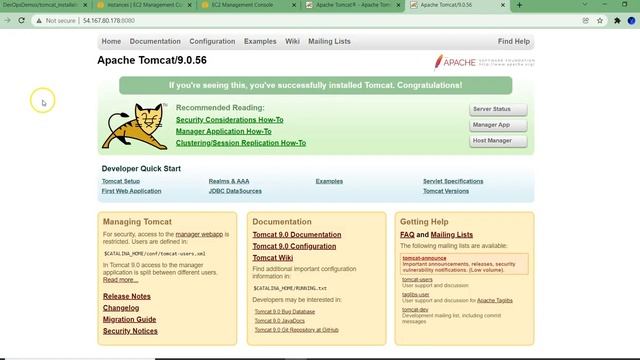640x360 pixels.
Task: Open tomcat-announce mailing list link
Action: coord(424,258)
